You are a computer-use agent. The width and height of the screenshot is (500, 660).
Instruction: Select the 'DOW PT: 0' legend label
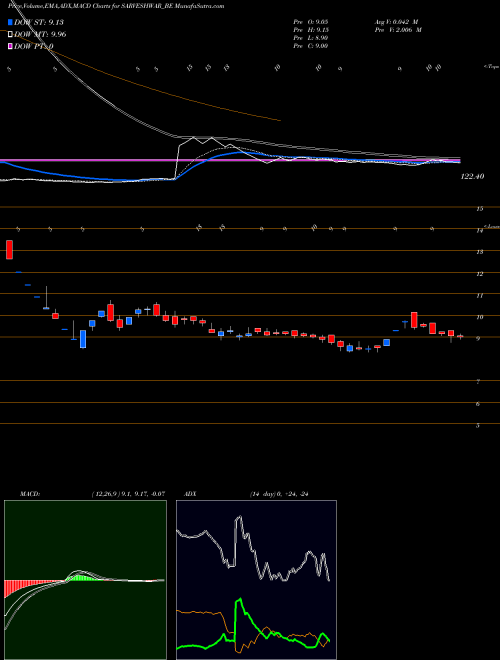point(34,46)
